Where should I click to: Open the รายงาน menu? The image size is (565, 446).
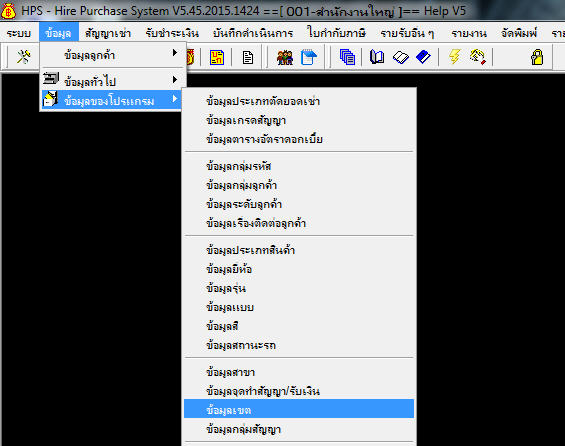(x=469, y=34)
